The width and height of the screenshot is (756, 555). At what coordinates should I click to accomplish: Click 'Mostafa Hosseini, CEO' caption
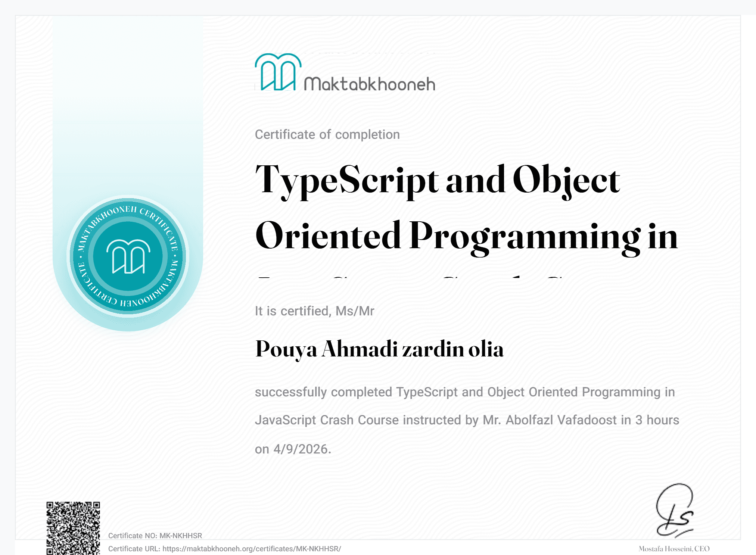[x=674, y=549]
